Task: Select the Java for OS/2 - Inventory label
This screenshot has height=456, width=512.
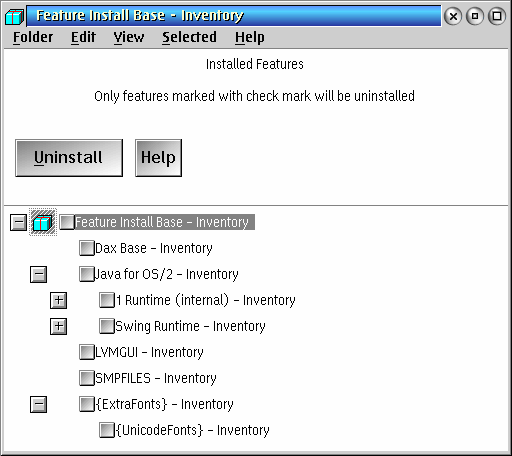Action: click(166, 274)
